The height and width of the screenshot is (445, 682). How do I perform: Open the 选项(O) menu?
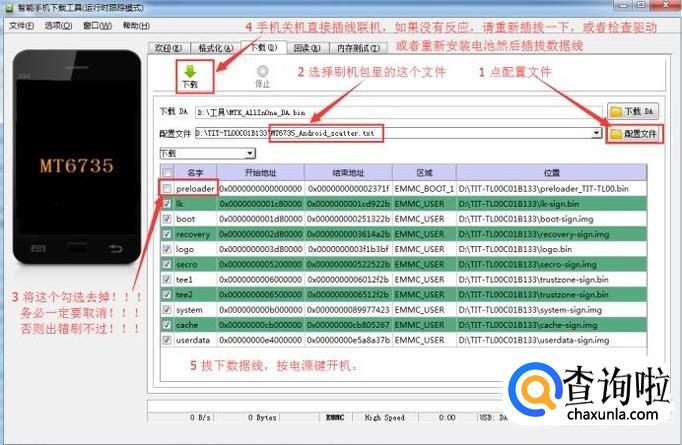pyautogui.click(x=58, y=26)
